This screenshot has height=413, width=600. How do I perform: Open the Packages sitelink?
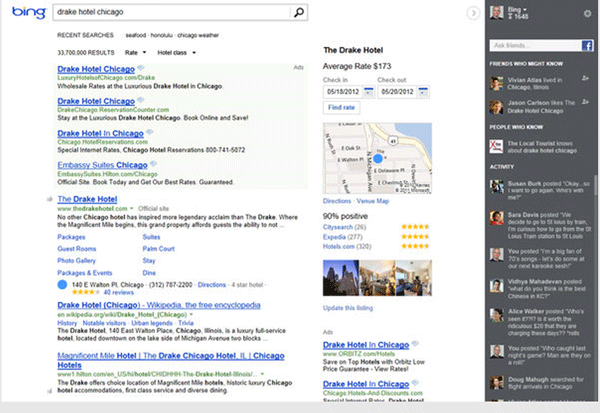71,237
